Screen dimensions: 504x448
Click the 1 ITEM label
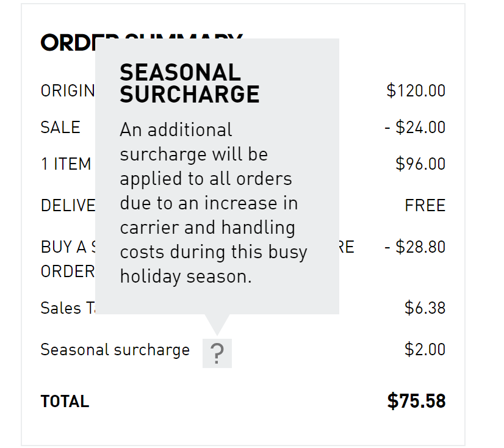(x=66, y=164)
